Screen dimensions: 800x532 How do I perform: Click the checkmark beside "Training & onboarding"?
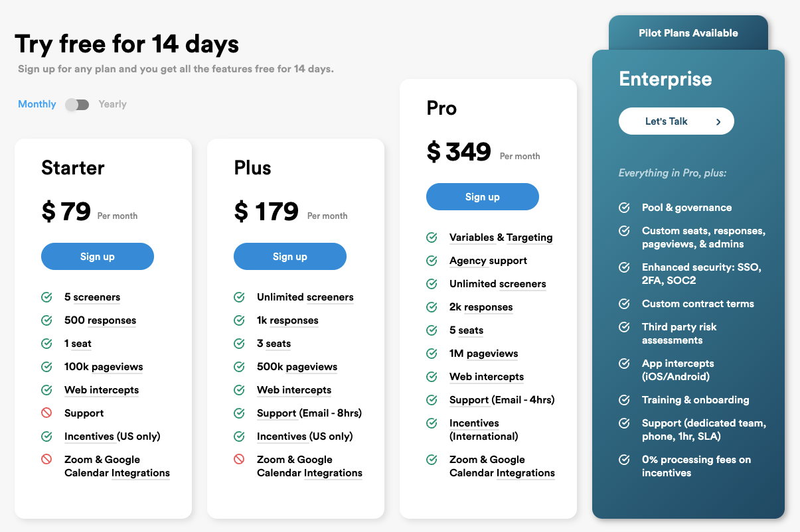pyautogui.click(x=624, y=400)
